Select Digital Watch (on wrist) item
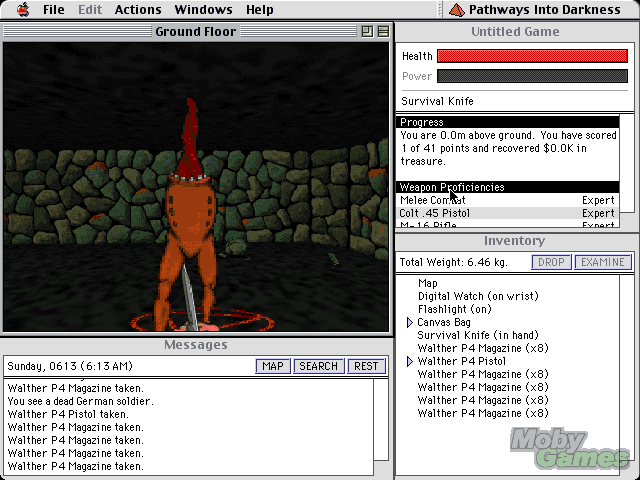The width and height of the screenshot is (640, 480). pyautogui.click(x=478, y=296)
